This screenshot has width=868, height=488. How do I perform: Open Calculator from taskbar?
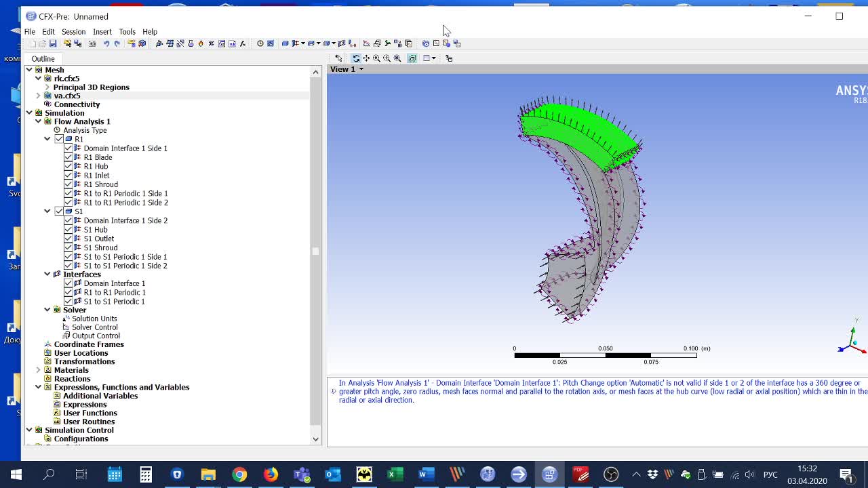point(146,474)
